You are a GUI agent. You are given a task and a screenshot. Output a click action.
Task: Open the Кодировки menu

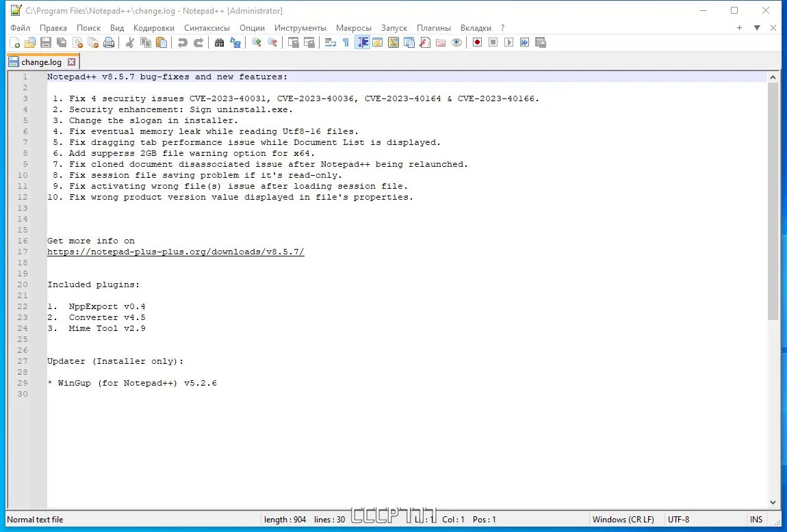pyautogui.click(x=153, y=28)
